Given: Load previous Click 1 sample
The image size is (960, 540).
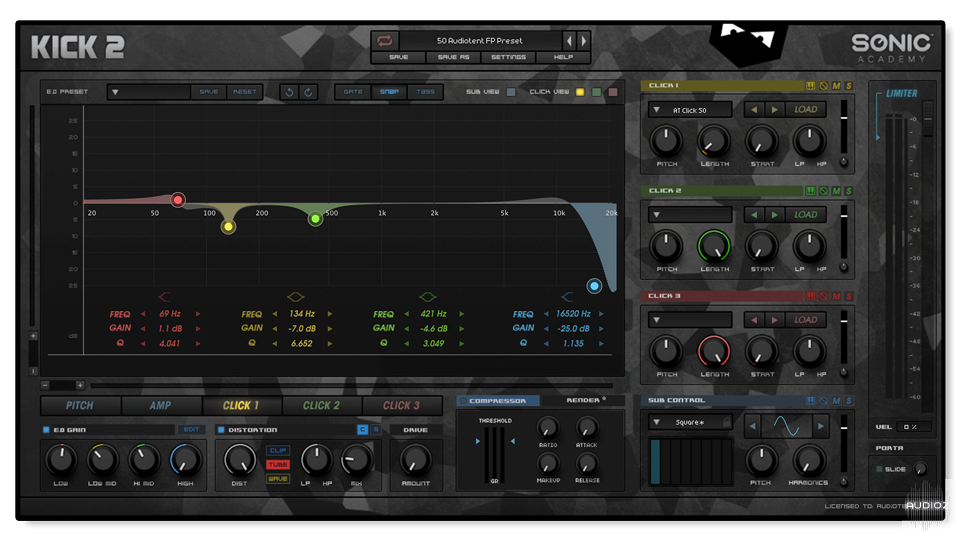Looking at the screenshot, I should pos(754,110).
